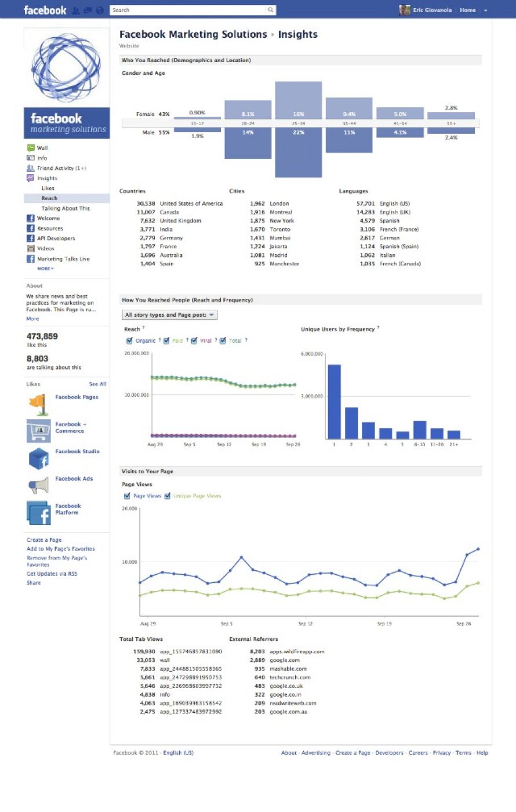
Task: Open the Home account dropdown arrow
Action: 486,10
